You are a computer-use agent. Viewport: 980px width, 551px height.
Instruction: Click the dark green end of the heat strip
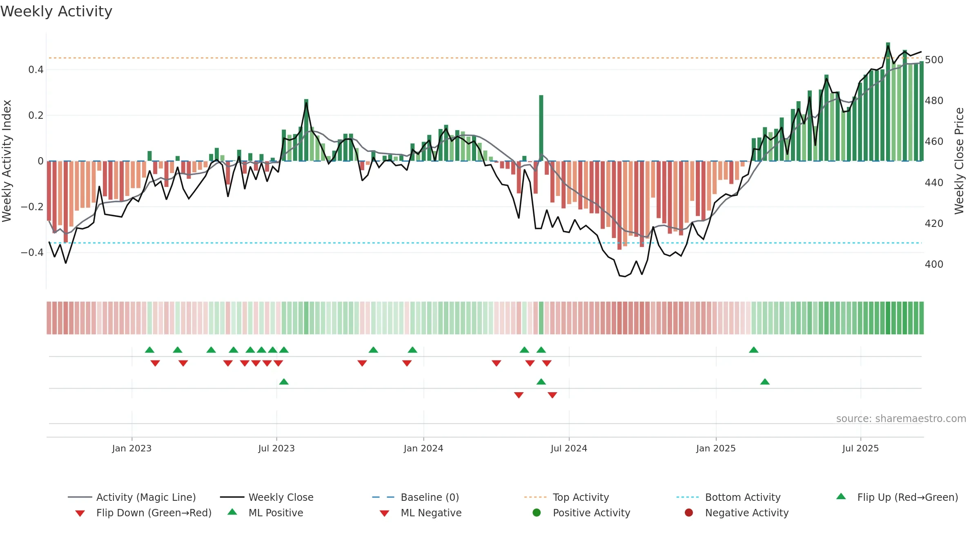pos(921,318)
